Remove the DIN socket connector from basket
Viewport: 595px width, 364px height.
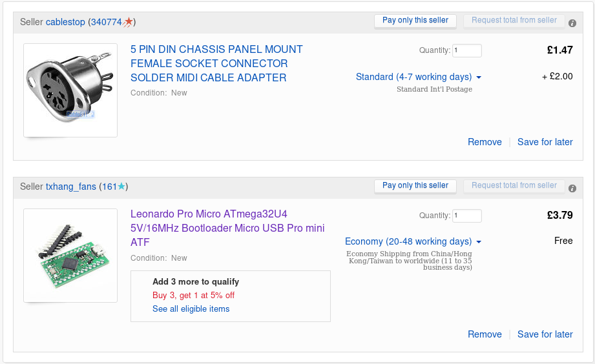coord(485,142)
